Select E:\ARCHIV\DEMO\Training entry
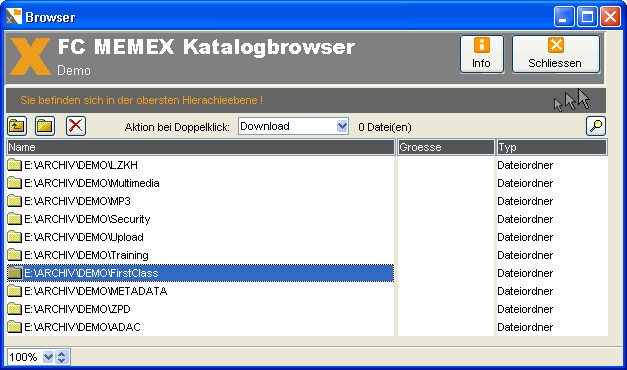 click(x=86, y=255)
